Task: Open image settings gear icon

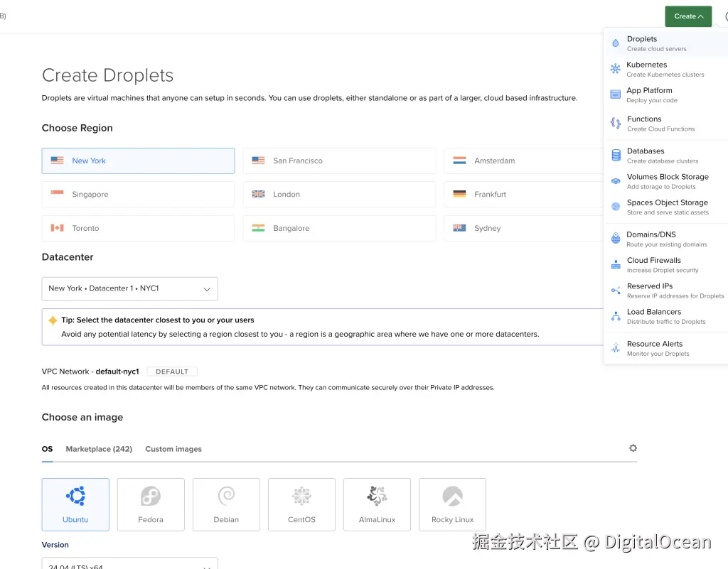Action: point(633,448)
